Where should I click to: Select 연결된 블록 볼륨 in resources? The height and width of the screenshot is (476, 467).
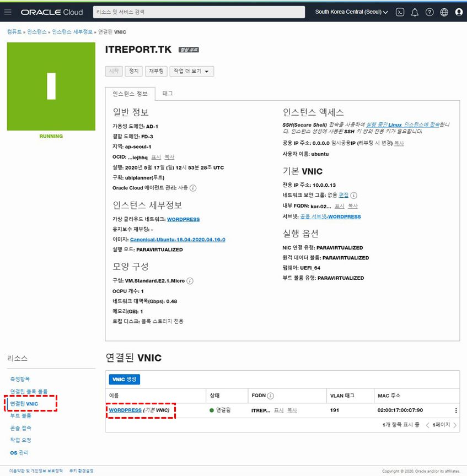pos(29,391)
